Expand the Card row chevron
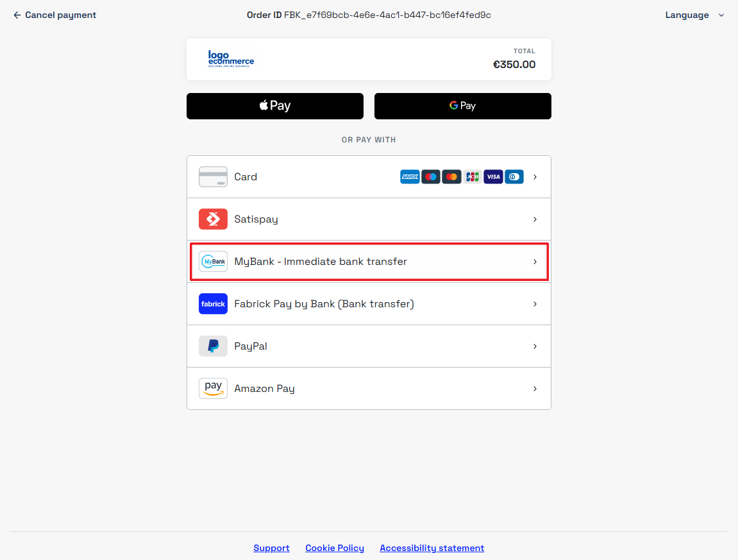Screen dimensions: 738x560 pos(535,177)
